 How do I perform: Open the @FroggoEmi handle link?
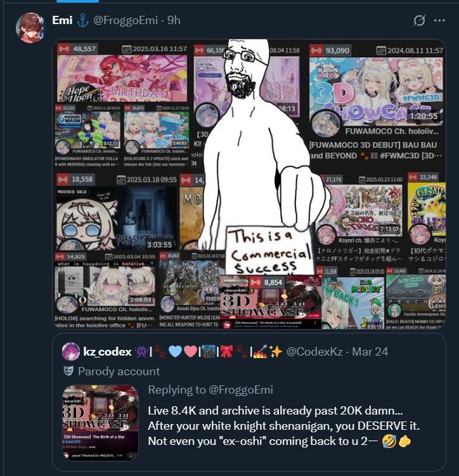coord(126,20)
